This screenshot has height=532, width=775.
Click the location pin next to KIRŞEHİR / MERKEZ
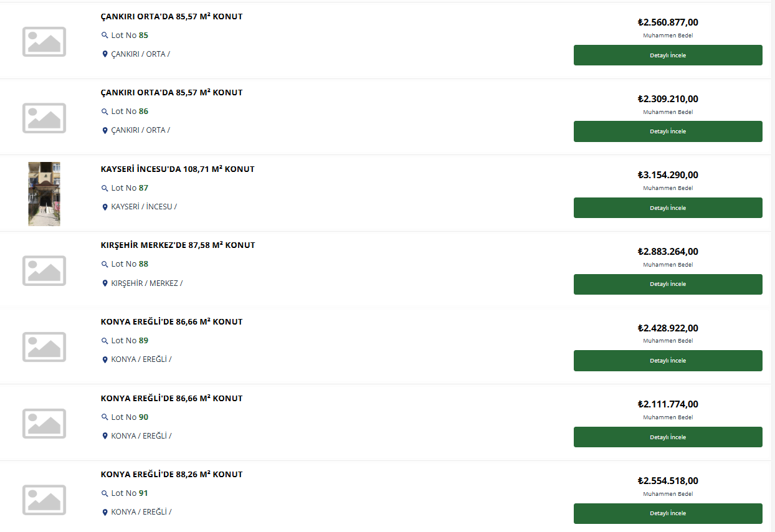tap(105, 283)
